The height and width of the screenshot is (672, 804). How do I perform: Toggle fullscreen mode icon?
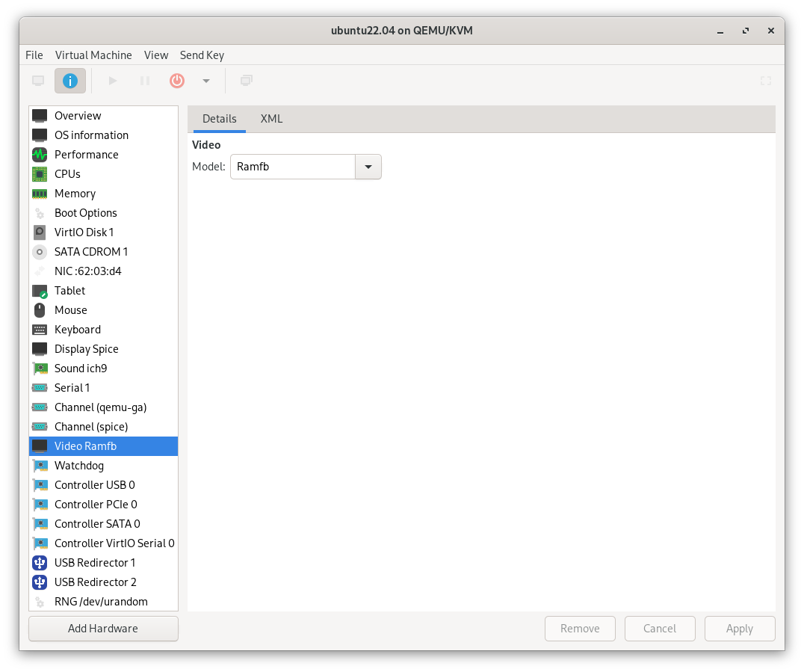point(766,81)
